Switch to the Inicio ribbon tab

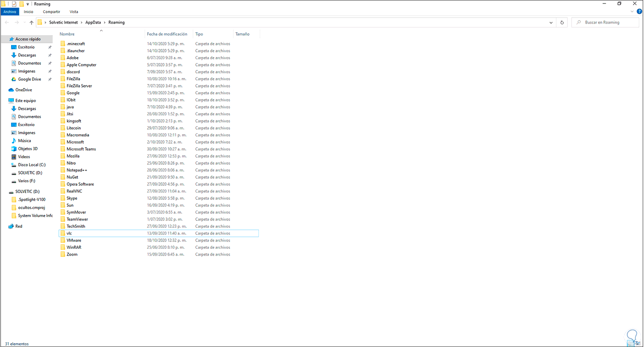[28, 12]
